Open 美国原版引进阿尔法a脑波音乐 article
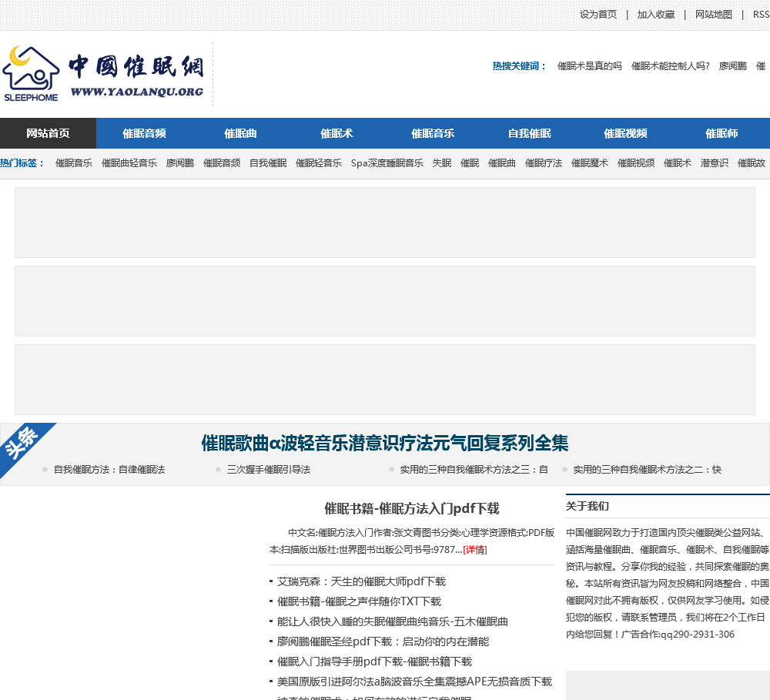 [414, 682]
